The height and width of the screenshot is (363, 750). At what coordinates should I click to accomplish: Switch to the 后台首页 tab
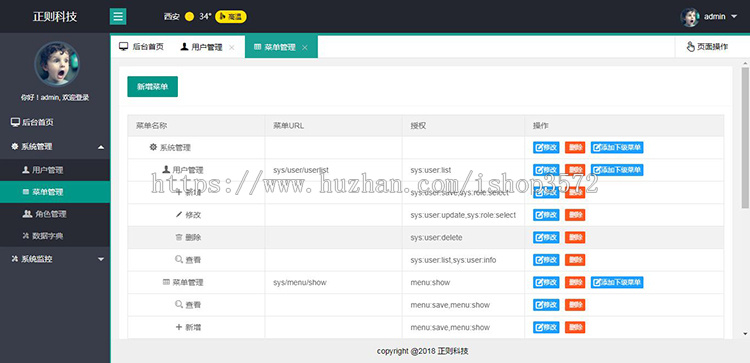coord(142,47)
